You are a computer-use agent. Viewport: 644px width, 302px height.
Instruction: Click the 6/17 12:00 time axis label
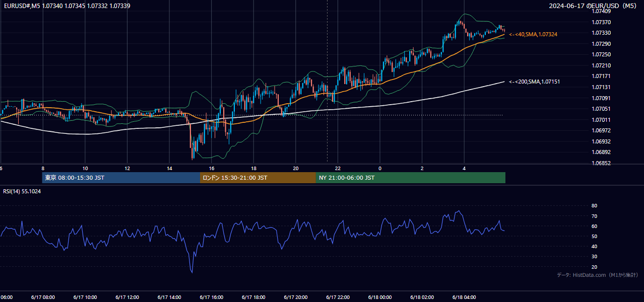pyautogui.click(x=127, y=297)
